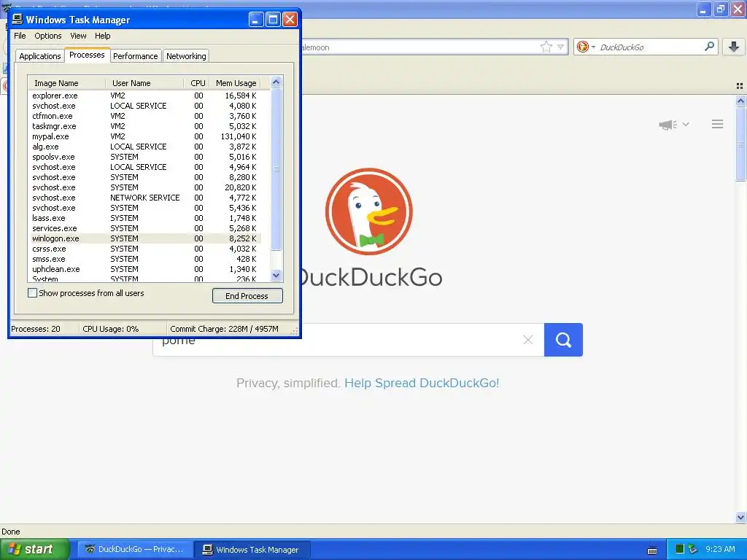Screen dimensions: 747x560
Task: Click green CPU usage tray icon
Action: (x=680, y=549)
